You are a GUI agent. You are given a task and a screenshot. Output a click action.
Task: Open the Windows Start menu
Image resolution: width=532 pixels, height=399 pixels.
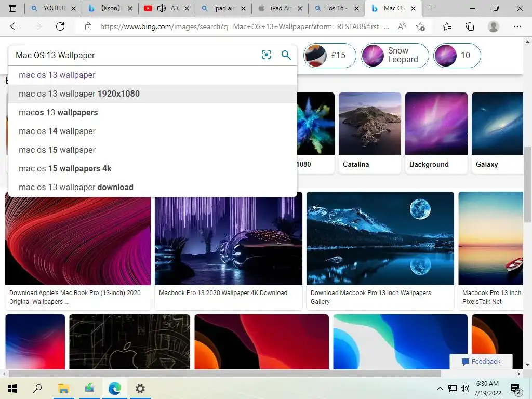(12, 389)
